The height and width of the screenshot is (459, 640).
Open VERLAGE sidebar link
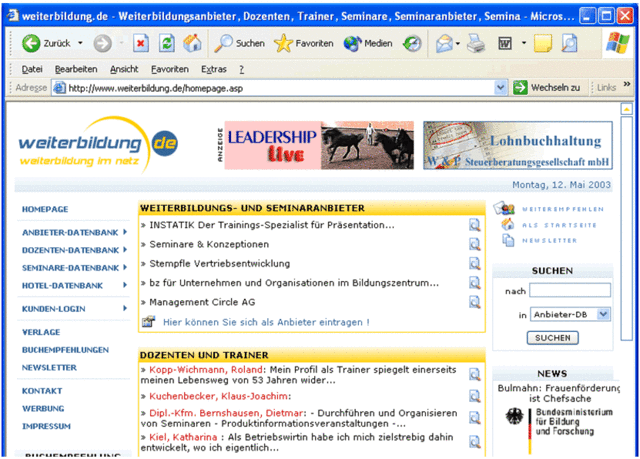tap(41, 332)
